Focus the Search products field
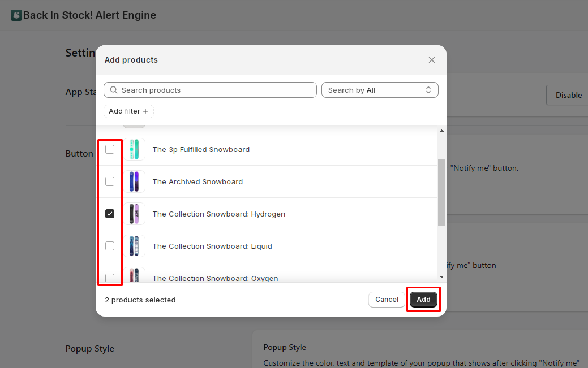Screen dimensions: 588x368 (x=215, y=90)
